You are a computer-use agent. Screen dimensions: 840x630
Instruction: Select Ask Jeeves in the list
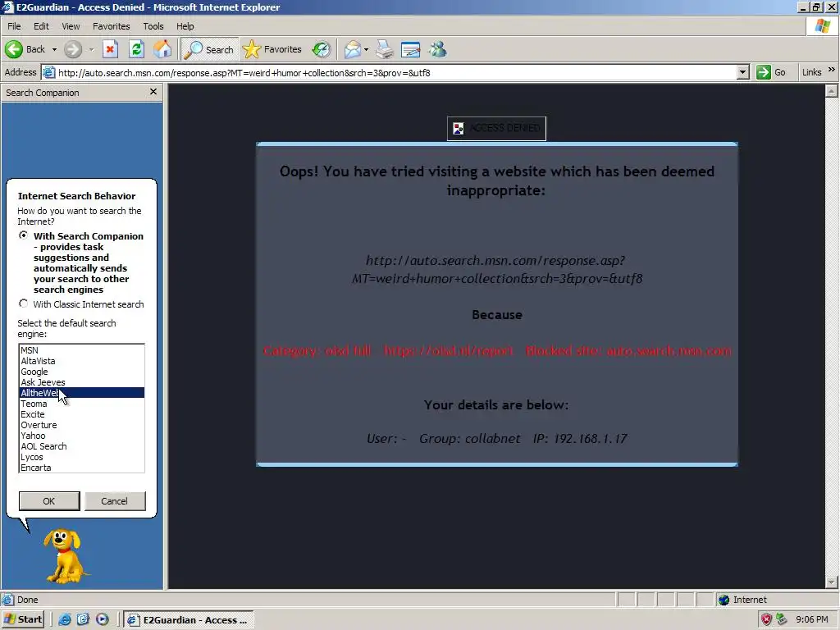[x=81, y=382]
